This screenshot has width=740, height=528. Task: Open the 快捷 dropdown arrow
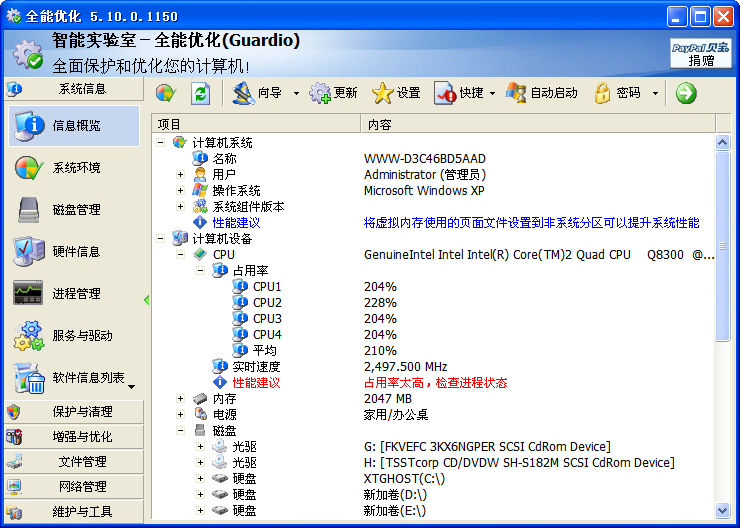click(x=492, y=94)
